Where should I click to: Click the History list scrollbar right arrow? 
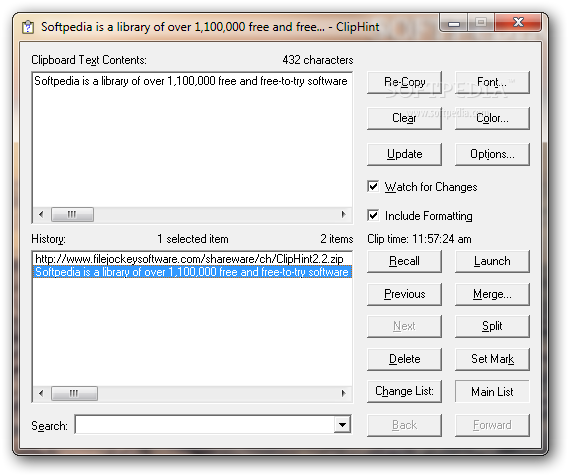click(x=344, y=393)
